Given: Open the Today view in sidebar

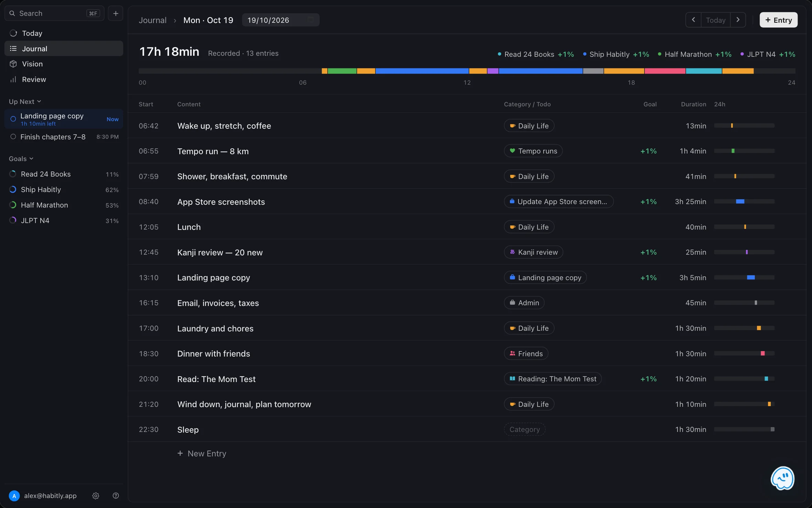Looking at the screenshot, I should (x=64, y=33).
